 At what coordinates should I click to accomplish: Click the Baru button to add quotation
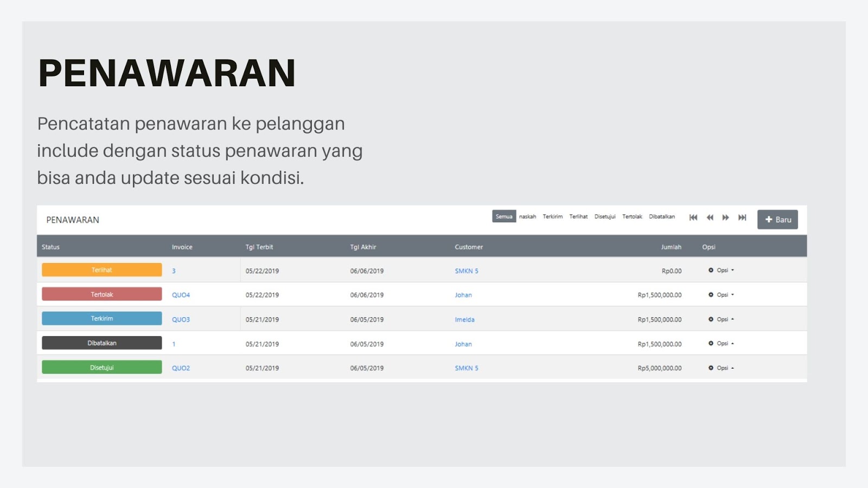777,220
